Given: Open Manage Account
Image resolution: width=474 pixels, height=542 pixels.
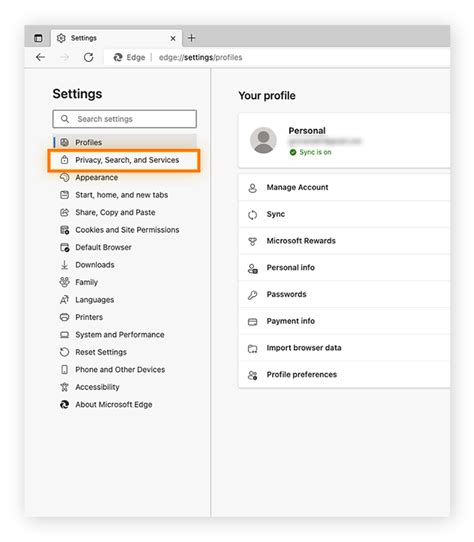Looking at the screenshot, I should [x=344, y=187].
